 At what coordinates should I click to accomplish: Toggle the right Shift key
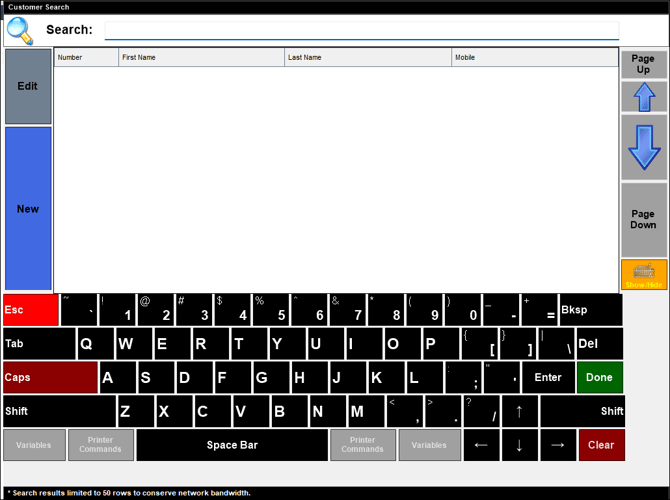[x=582, y=411]
